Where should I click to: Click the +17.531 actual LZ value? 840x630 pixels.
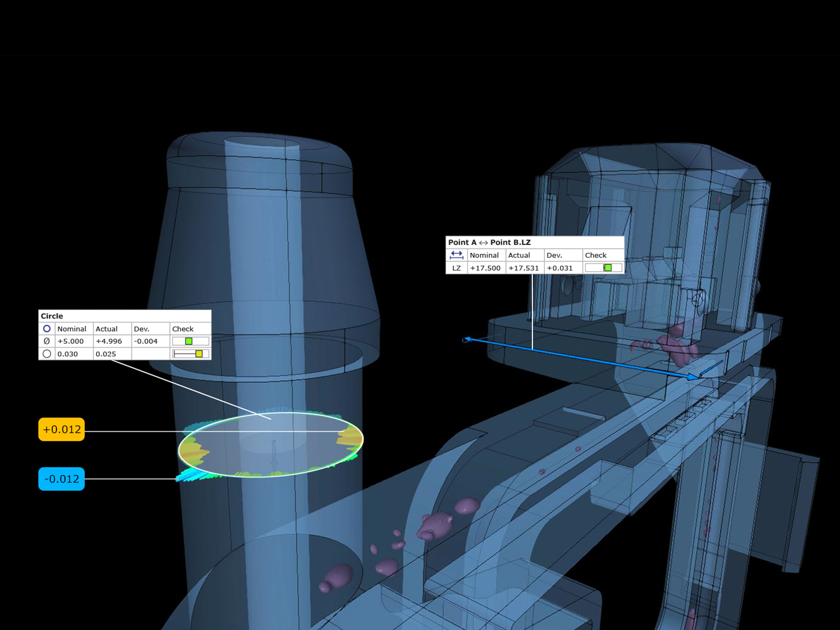[523, 268]
